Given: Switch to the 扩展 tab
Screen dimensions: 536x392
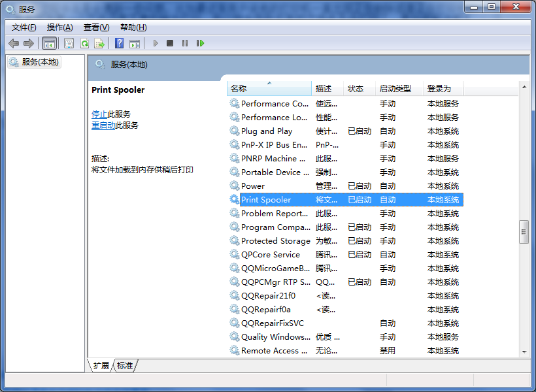Looking at the screenshot, I should pyautogui.click(x=101, y=366).
